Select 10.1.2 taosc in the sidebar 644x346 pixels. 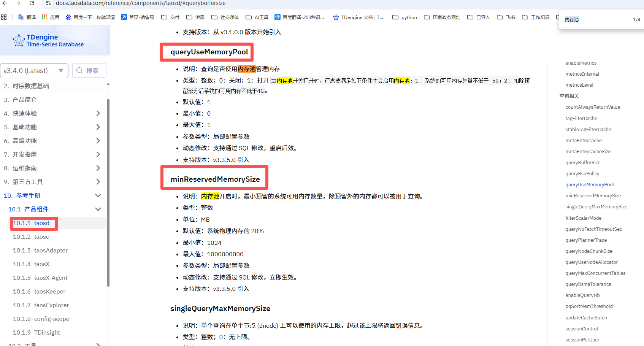click(31, 236)
